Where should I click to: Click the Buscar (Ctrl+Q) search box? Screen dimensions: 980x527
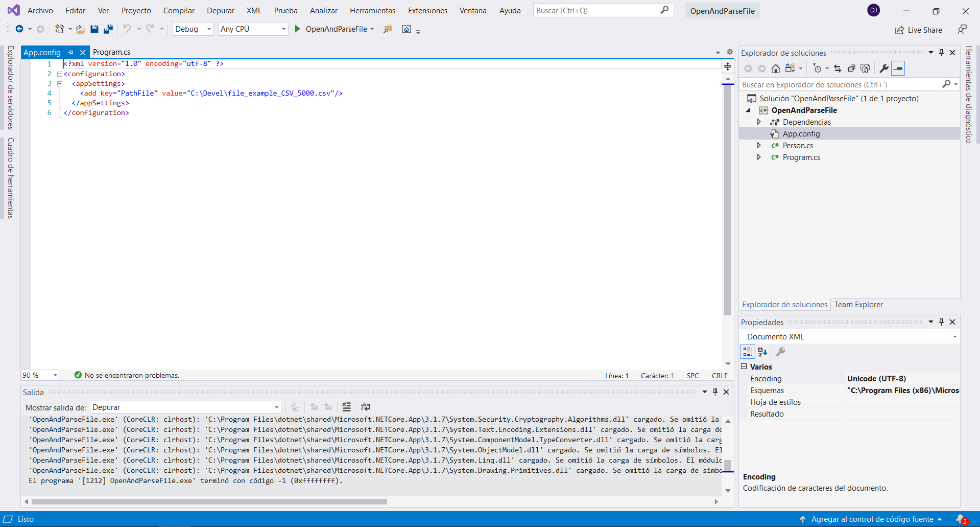coord(597,11)
